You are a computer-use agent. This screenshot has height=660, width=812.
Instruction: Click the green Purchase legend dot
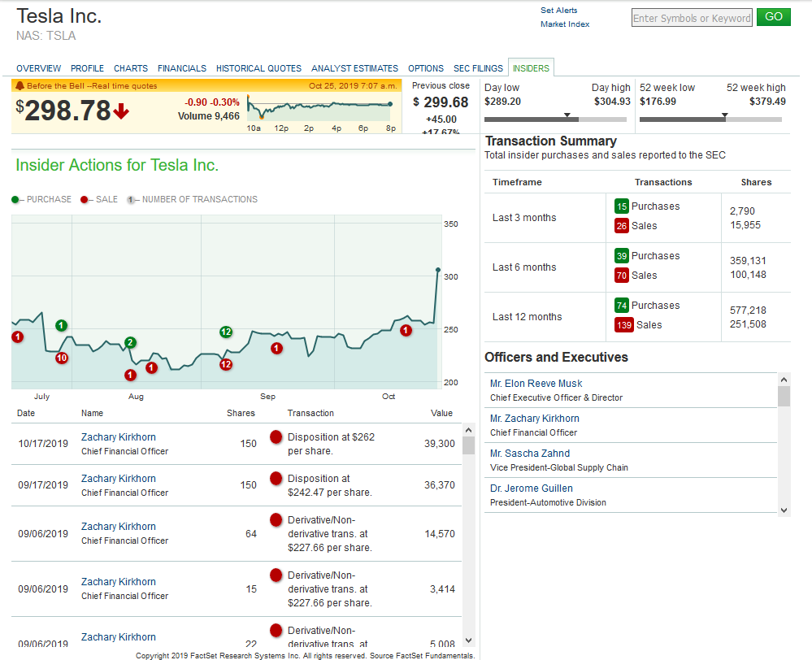[x=15, y=199]
